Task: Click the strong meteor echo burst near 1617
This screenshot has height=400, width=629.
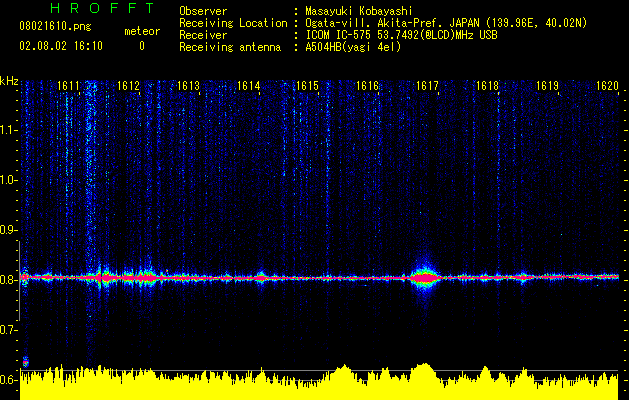Action: point(425,278)
